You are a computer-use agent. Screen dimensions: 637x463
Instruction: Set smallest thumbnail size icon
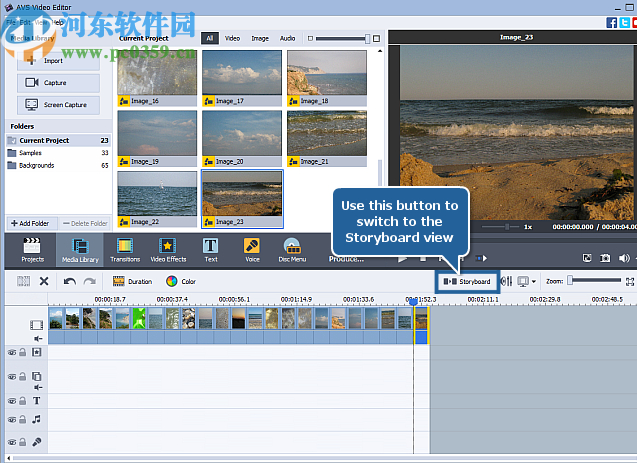tap(310, 38)
